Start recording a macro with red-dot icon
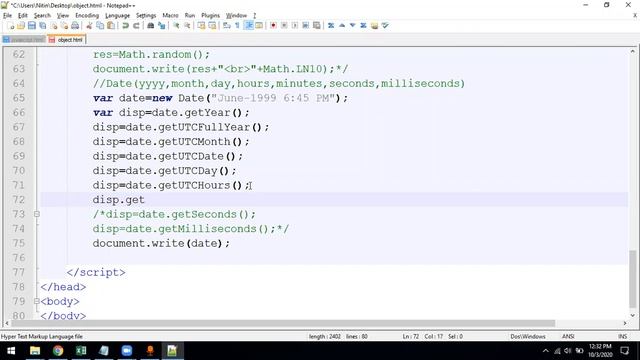The width and height of the screenshot is (640, 360). click(273, 26)
